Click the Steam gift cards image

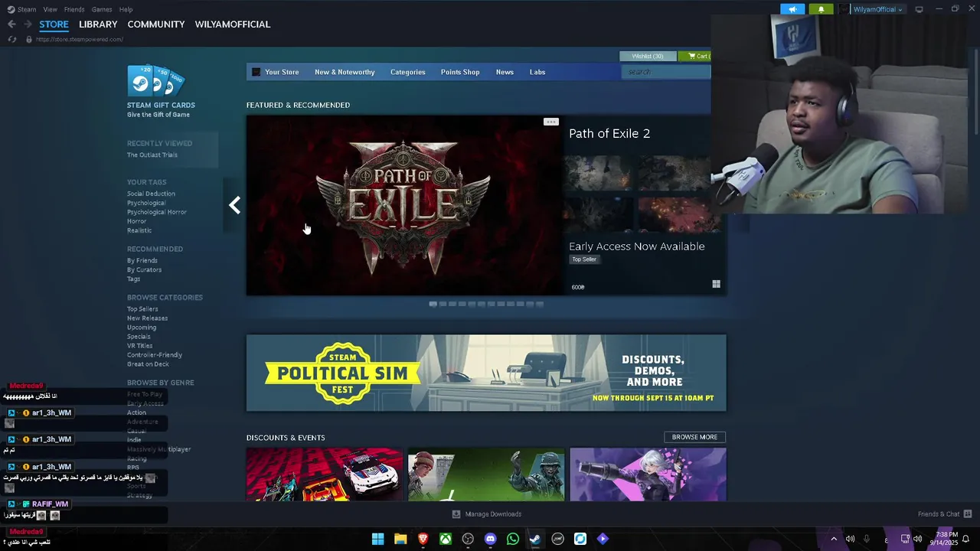click(156, 80)
